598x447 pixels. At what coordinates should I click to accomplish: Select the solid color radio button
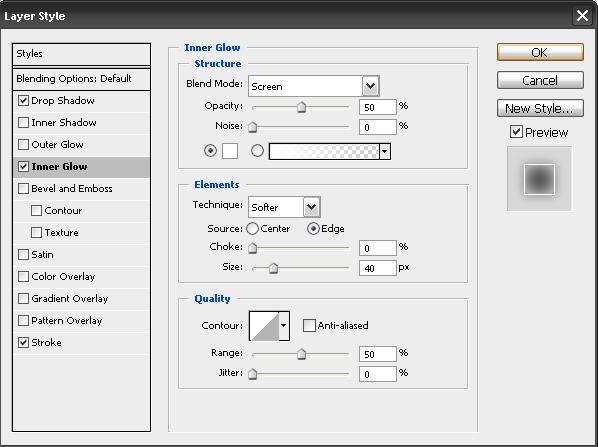point(210,151)
